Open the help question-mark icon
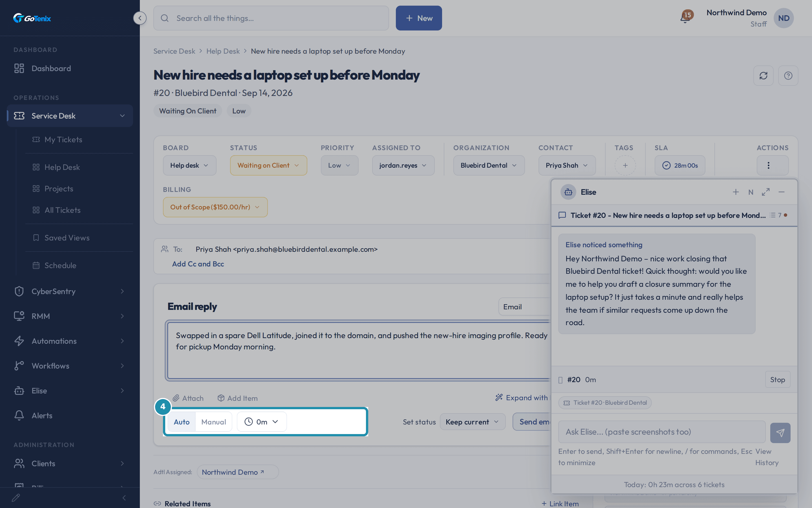Screen dimensions: 812x508 788,76
